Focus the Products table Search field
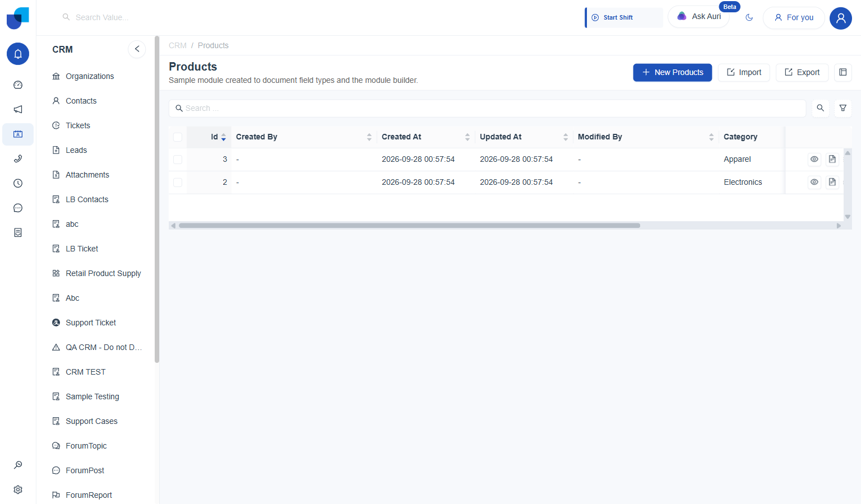 pos(487,108)
